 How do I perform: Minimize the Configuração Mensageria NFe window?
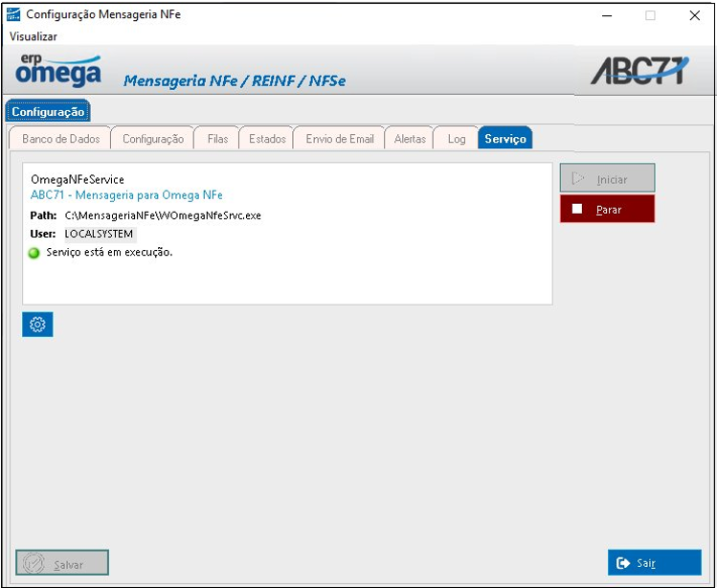607,15
